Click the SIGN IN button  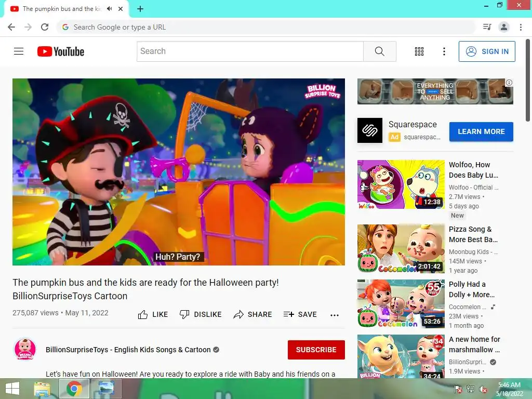487,51
